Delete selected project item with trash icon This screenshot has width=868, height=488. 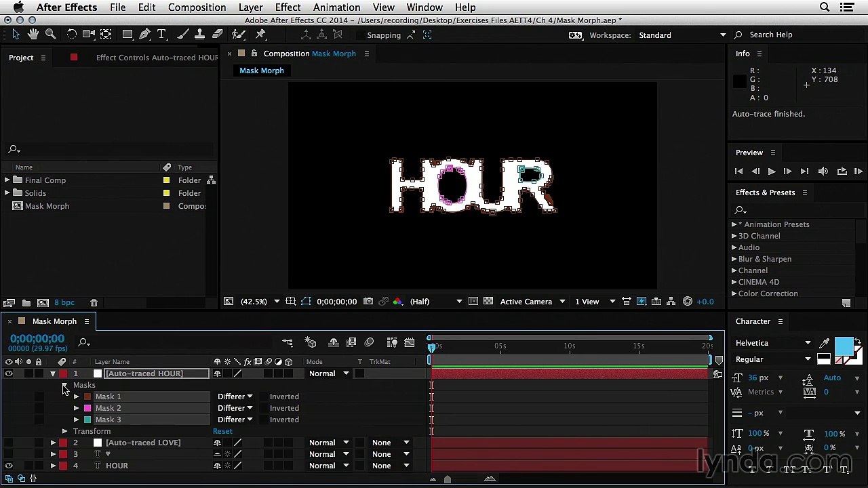[x=94, y=302]
